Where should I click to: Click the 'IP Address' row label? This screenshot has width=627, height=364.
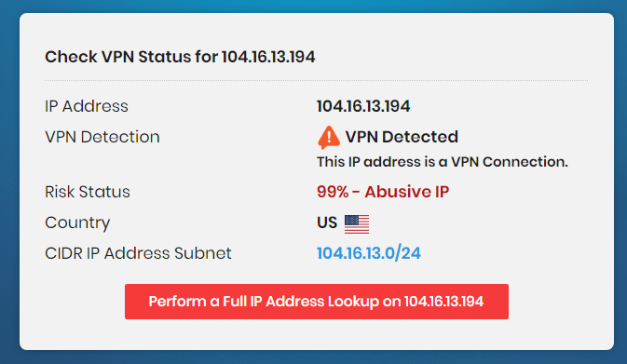(87, 106)
